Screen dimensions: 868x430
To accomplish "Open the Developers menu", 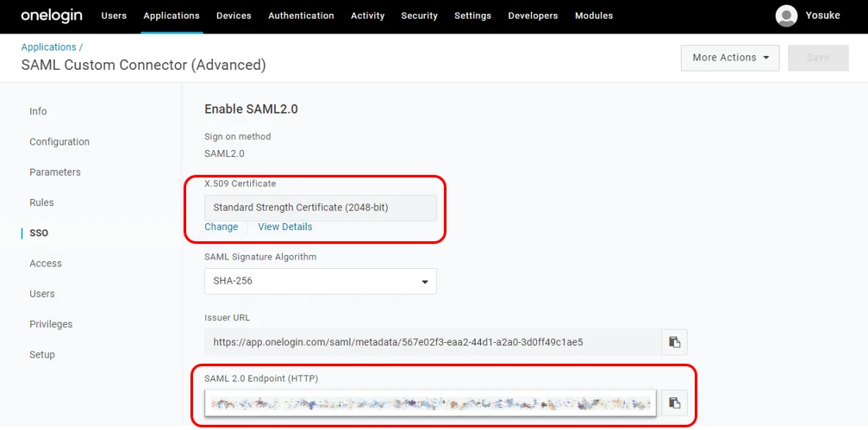I will (x=533, y=16).
